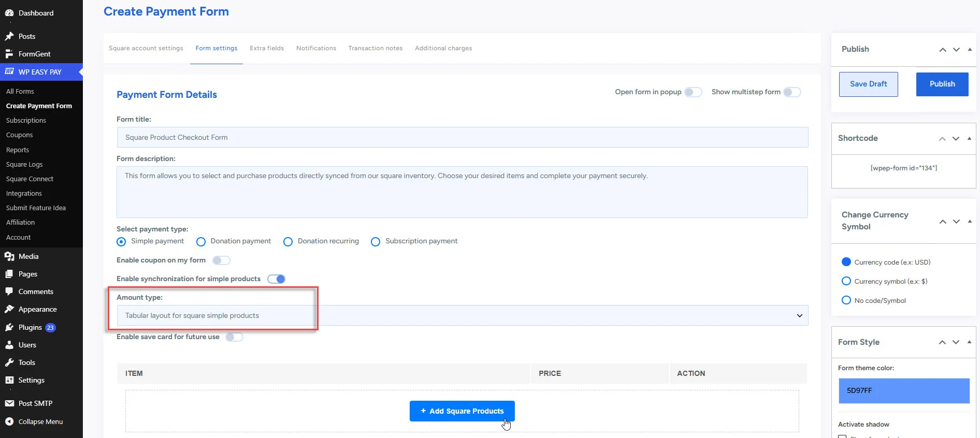Move Shortcode panel down with arrow
This screenshot has height=438, width=980.
point(956,139)
